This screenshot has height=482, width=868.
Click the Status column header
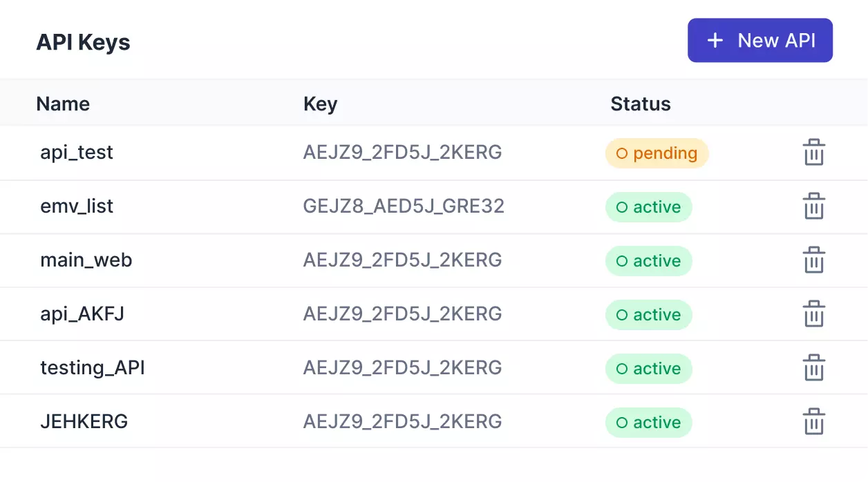640,104
